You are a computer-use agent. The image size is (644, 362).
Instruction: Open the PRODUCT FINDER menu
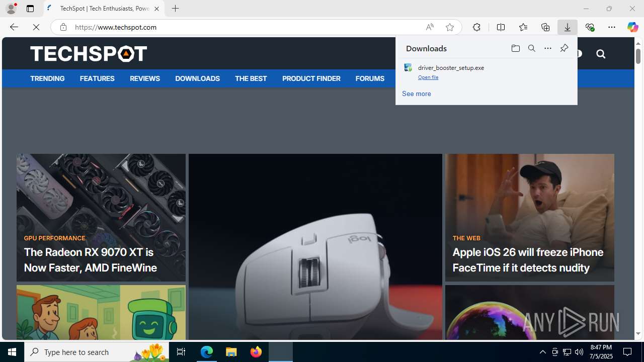pos(311,78)
